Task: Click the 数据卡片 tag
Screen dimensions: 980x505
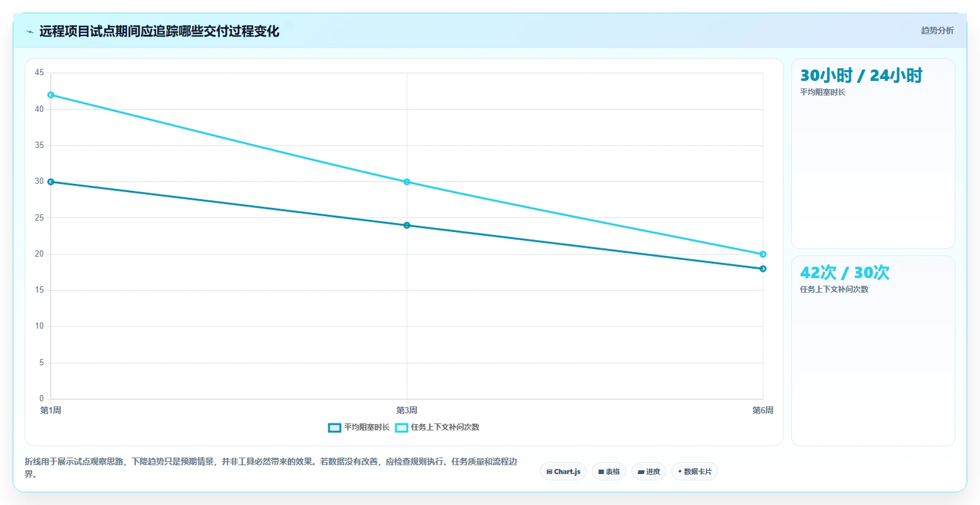Action: pos(695,472)
